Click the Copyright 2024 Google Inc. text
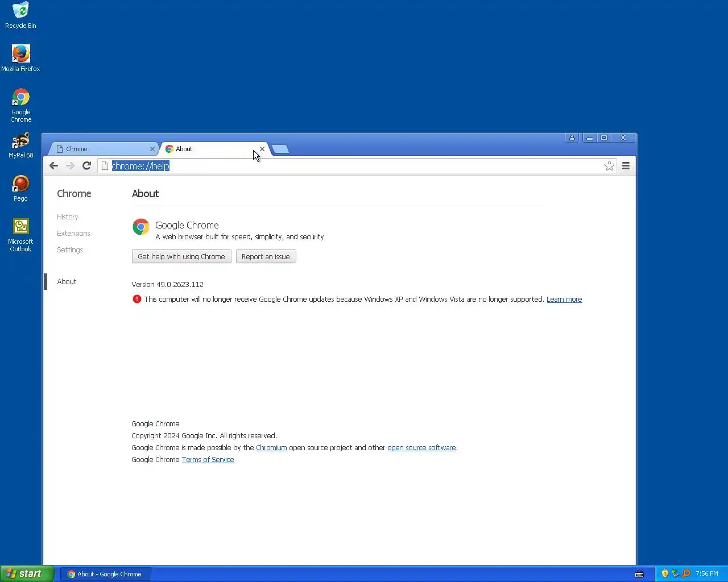 [x=204, y=436]
